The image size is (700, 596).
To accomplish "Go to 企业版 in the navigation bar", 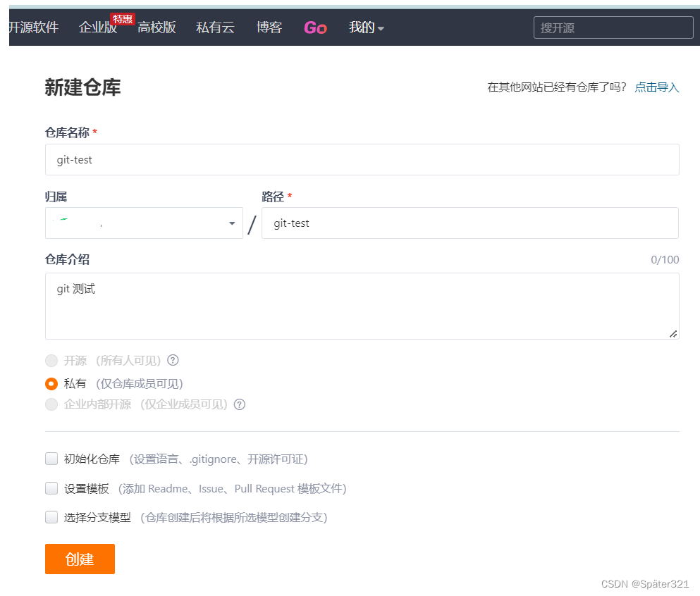I will [97, 27].
